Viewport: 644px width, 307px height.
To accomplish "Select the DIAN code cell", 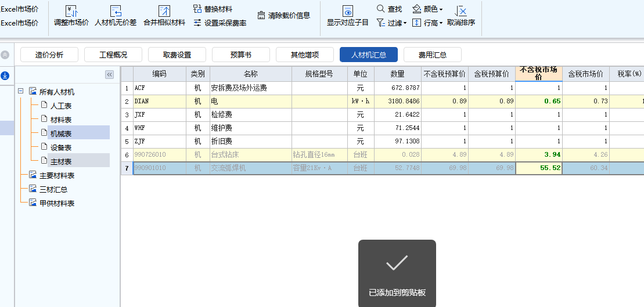I will tap(159, 102).
